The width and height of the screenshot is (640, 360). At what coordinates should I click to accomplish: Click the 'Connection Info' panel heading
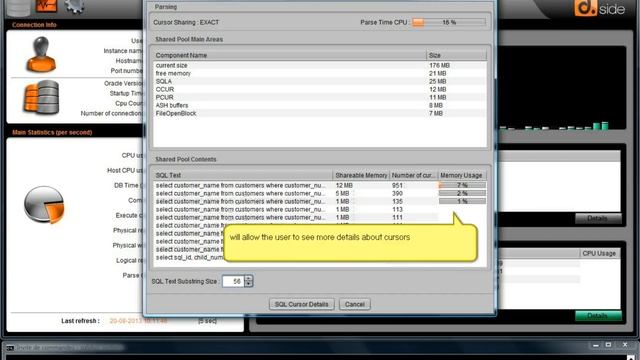click(x=34, y=24)
